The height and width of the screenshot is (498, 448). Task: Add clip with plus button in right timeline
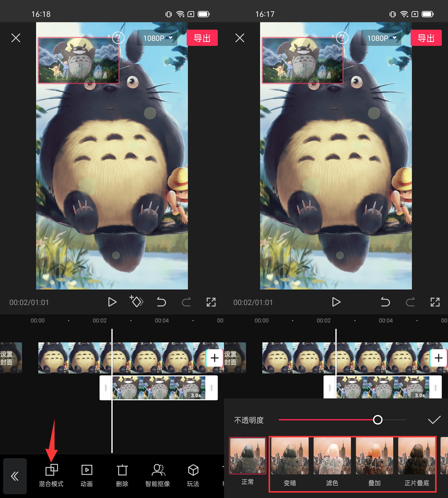tap(438, 358)
